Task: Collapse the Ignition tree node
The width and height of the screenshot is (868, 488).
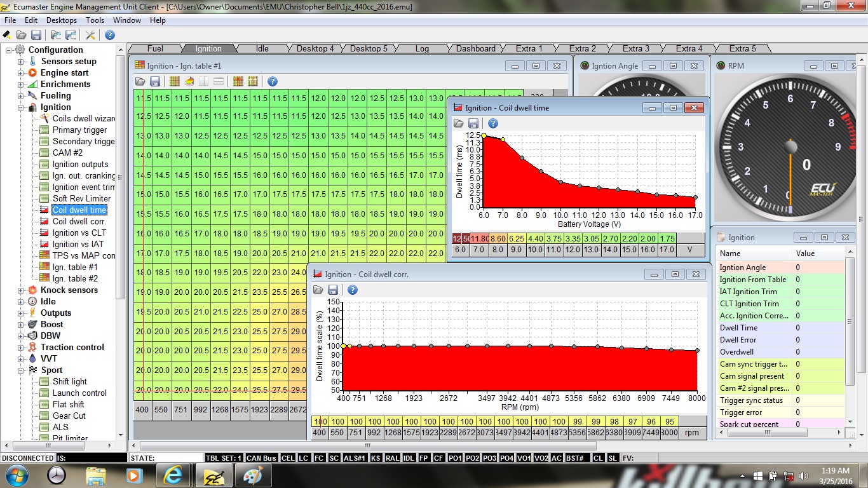Action: [20, 107]
